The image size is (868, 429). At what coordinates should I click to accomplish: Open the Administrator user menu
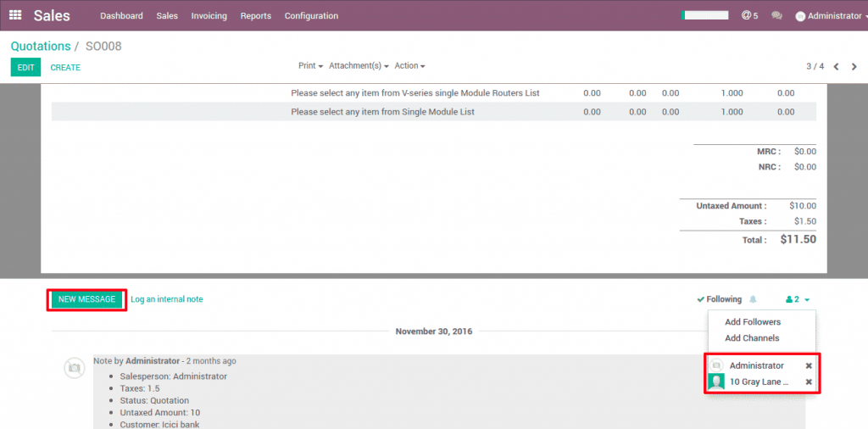pos(828,16)
